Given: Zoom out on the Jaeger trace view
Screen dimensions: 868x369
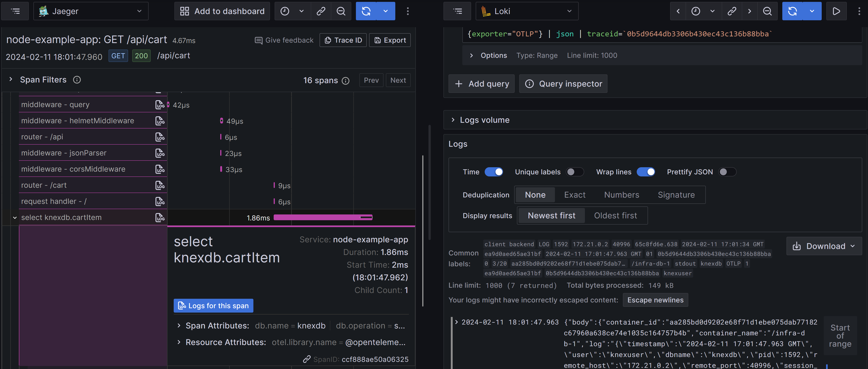Looking at the screenshot, I should [x=341, y=11].
